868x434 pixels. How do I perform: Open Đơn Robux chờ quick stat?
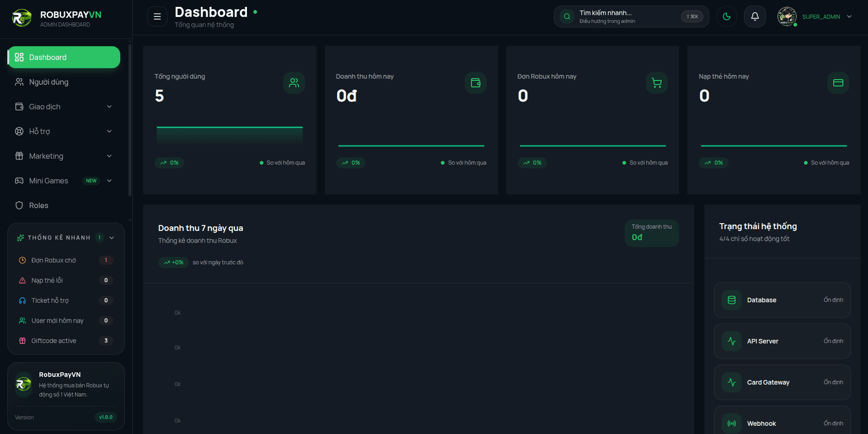[66, 260]
